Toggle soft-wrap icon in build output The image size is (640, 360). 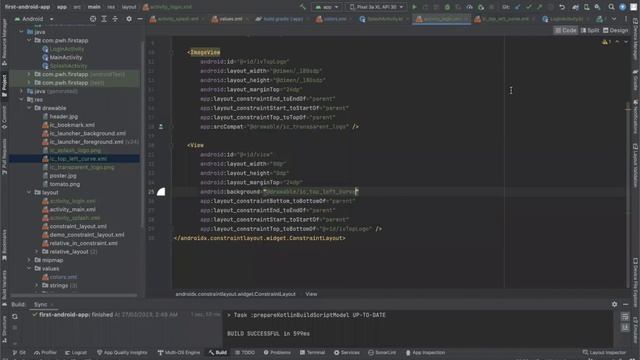tap(625, 316)
